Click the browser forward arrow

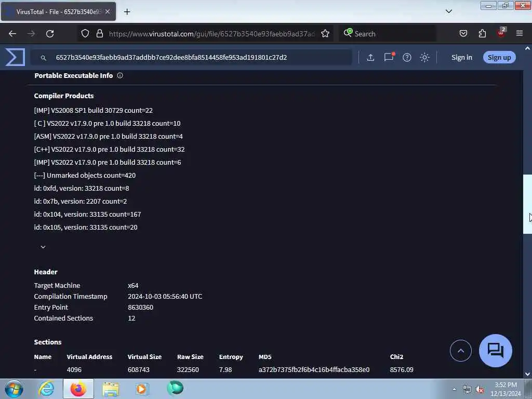[31, 34]
